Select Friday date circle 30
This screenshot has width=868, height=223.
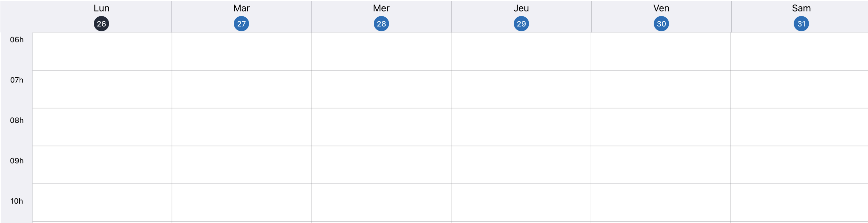click(661, 24)
